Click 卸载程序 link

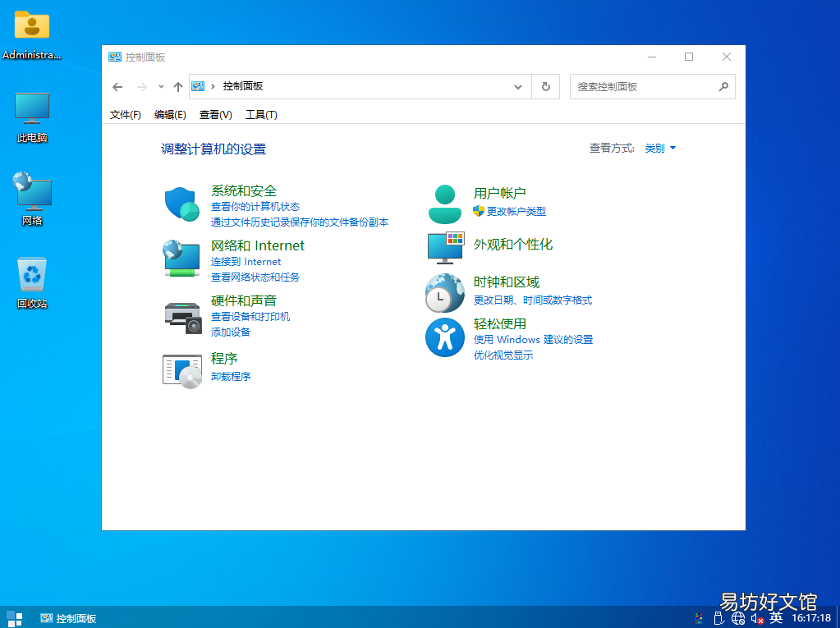pyautogui.click(x=231, y=376)
